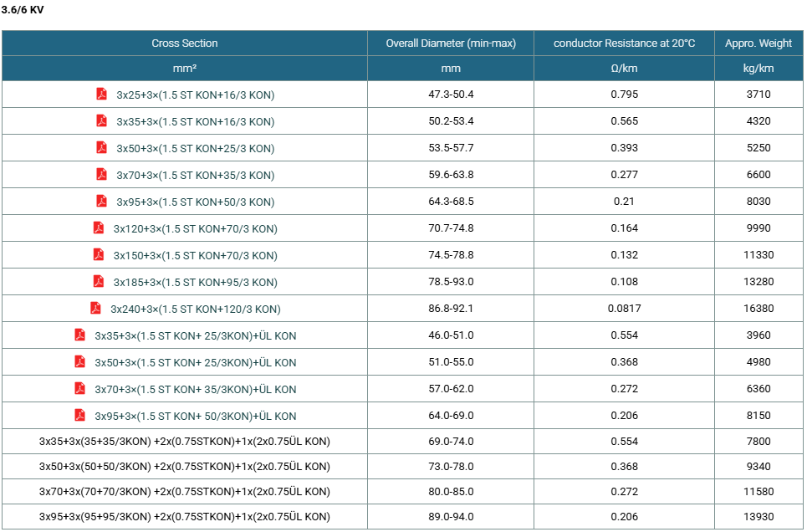Open PDF icon for 3x50+3×(1.5 ST KON+ 25/3KON)+ÜL KON
807x532 pixels.
click(x=79, y=361)
